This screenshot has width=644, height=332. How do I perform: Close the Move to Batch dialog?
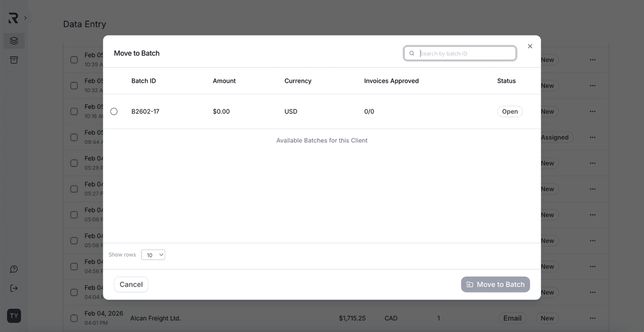click(530, 46)
